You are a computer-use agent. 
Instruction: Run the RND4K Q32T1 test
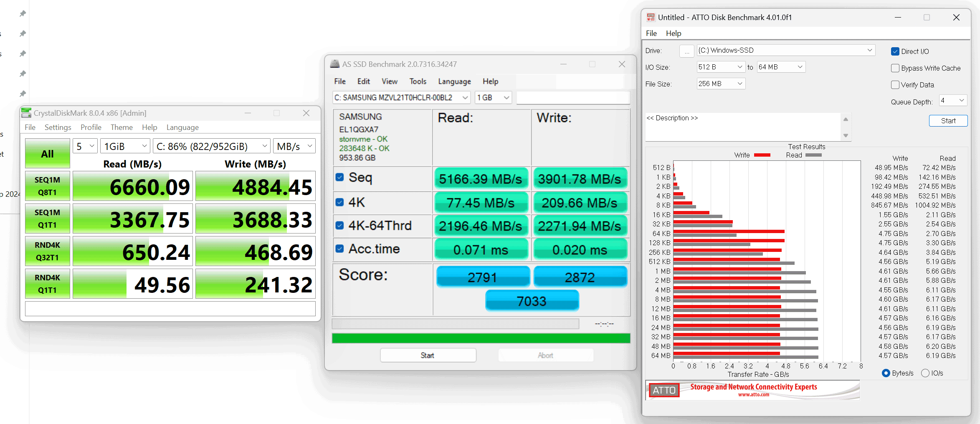point(48,251)
